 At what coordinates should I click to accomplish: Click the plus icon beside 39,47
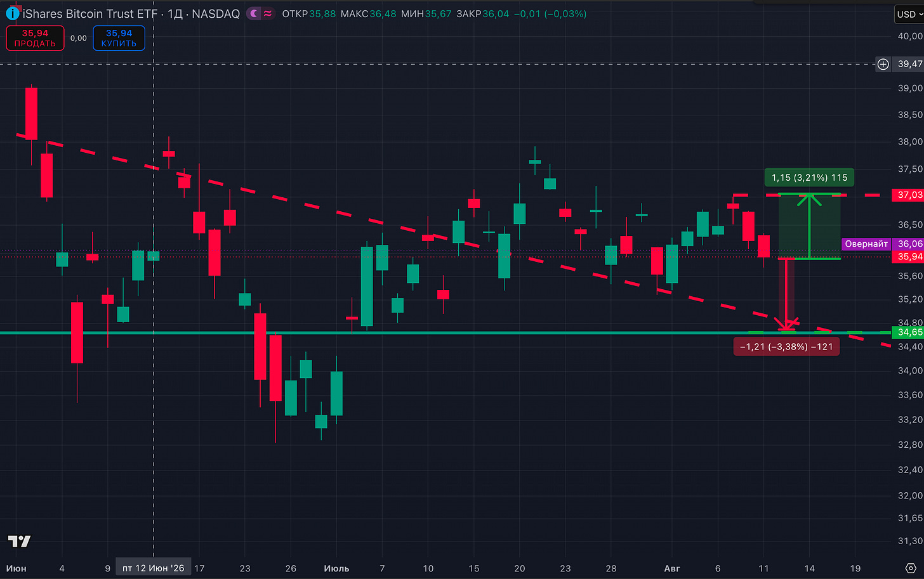pos(883,64)
